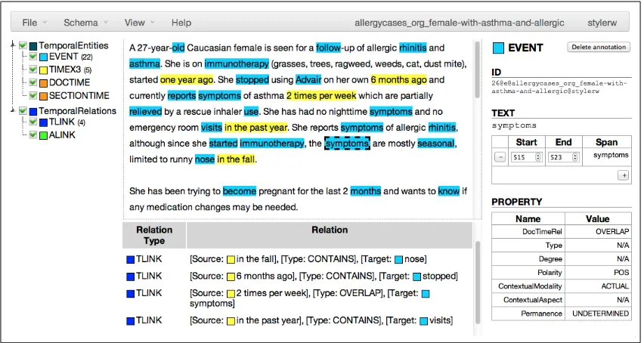Click the Polarity POS value cell
This screenshot has width=644, height=343.
598,273
